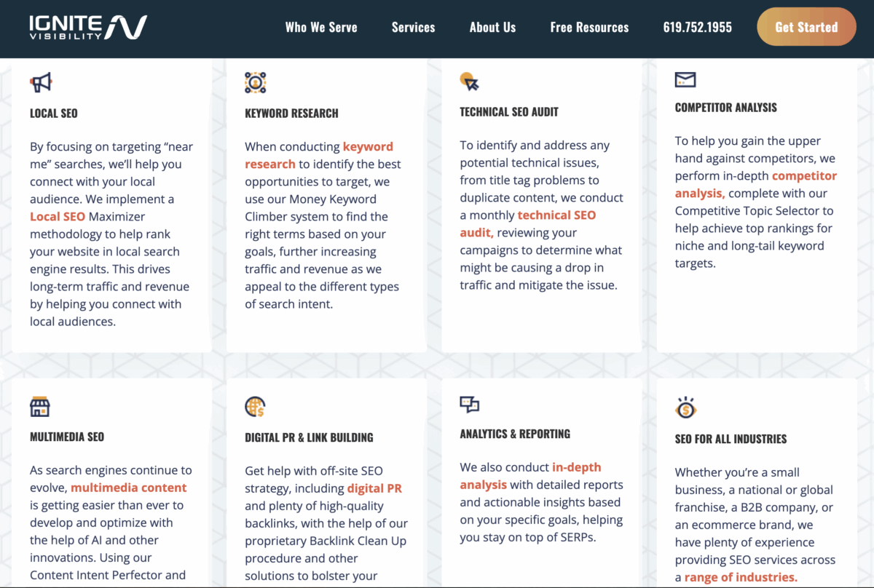Expand the Services navigation dropdown
The height and width of the screenshot is (588, 874).
click(x=413, y=27)
